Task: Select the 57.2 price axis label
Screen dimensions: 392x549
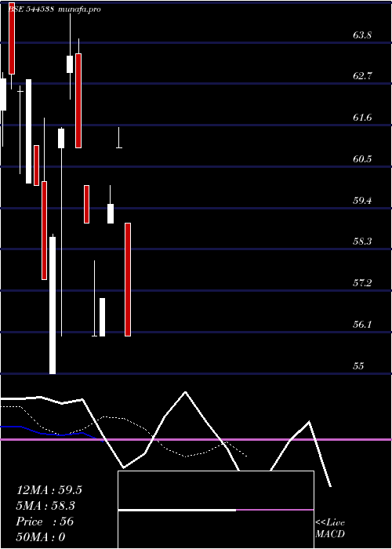Action: (x=362, y=283)
